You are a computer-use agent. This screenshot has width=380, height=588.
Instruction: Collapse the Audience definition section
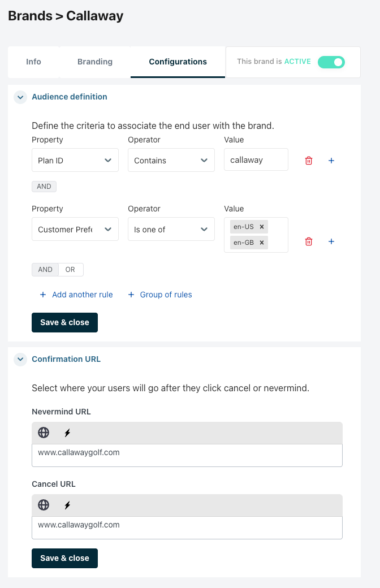(x=21, y=97)
